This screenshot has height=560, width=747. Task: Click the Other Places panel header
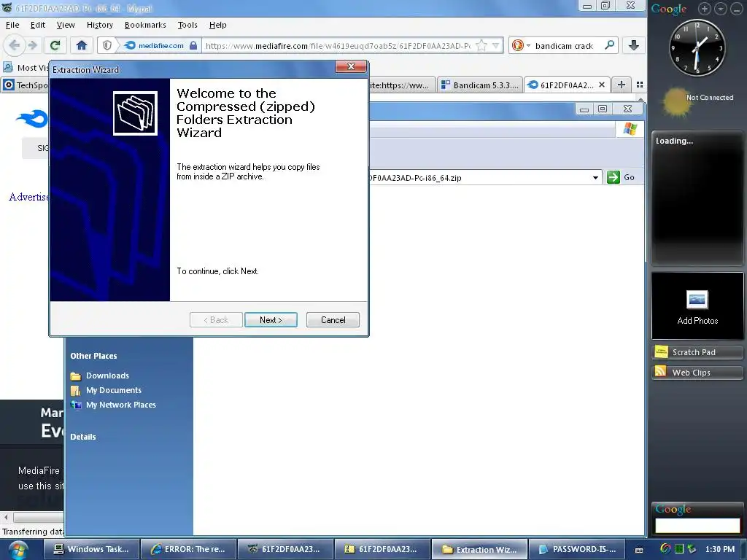(93, 356)
